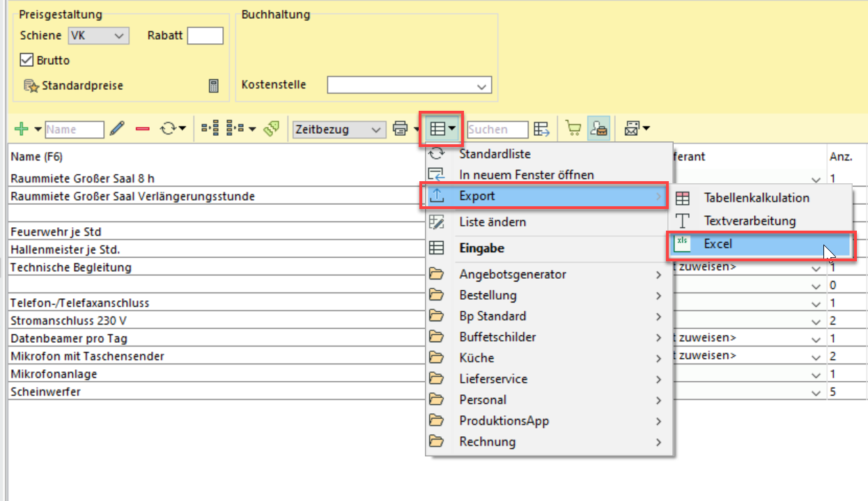This screenshot has height=501, width=868.
Task: Click the Rabatt input field
Action: click(x=206, y=36)
